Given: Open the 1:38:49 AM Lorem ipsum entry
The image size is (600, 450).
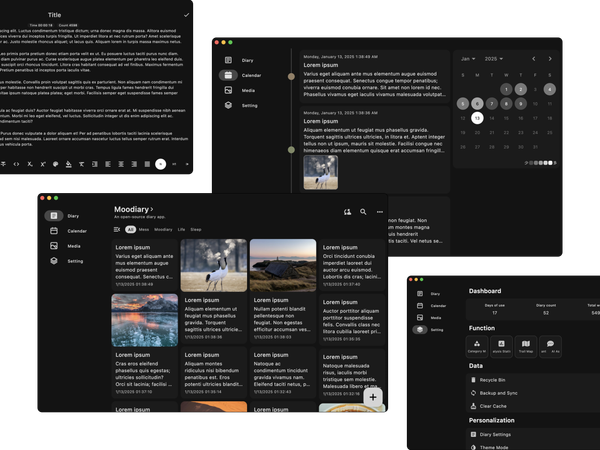Looking at the screenshot, I should (x=375, y=76).
